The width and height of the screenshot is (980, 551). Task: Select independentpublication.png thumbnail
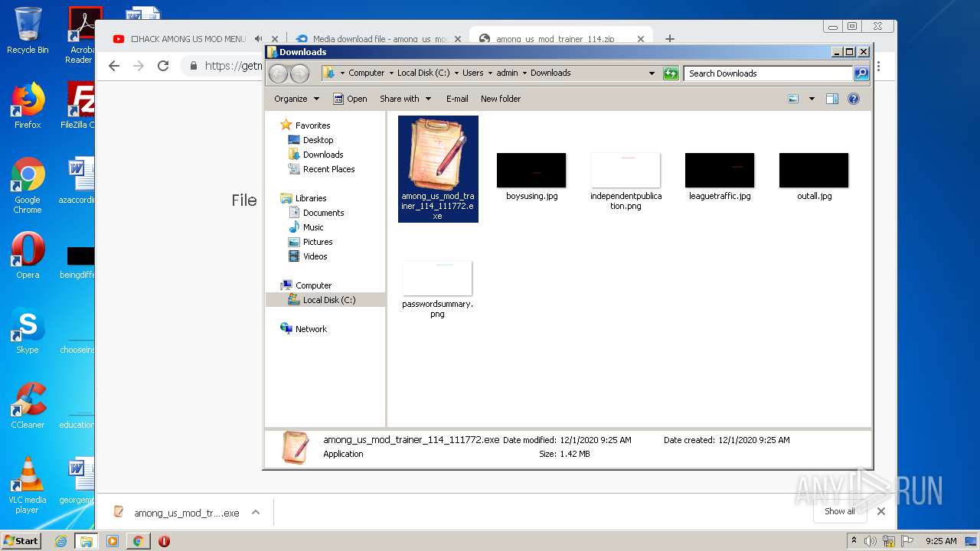tap(626, 170)
